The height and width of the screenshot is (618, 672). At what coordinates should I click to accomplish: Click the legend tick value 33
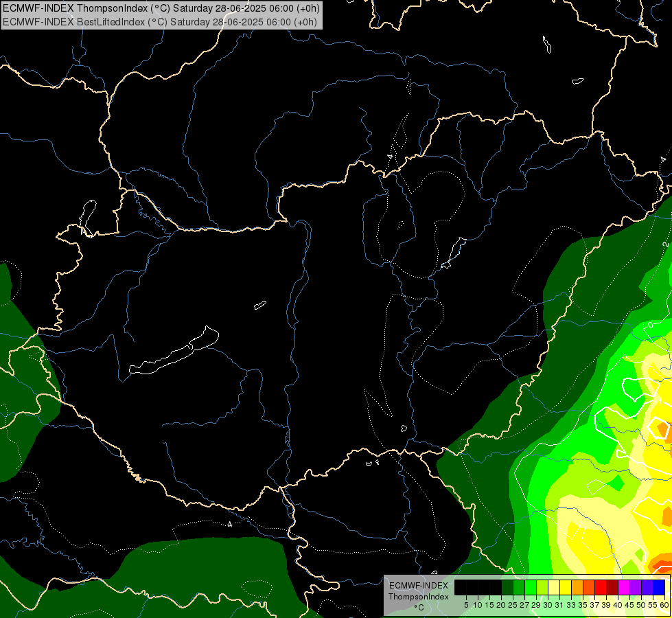[x=571, y=605]
